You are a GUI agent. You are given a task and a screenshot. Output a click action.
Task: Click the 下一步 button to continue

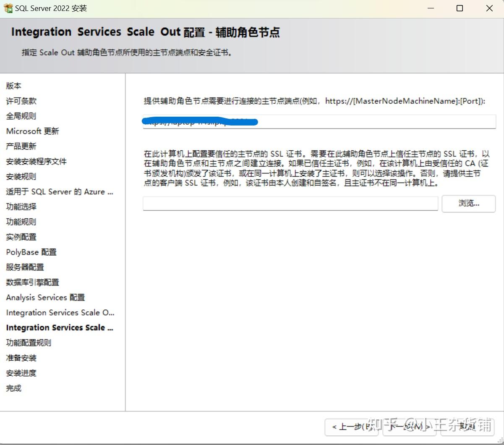tap(409, 426)
